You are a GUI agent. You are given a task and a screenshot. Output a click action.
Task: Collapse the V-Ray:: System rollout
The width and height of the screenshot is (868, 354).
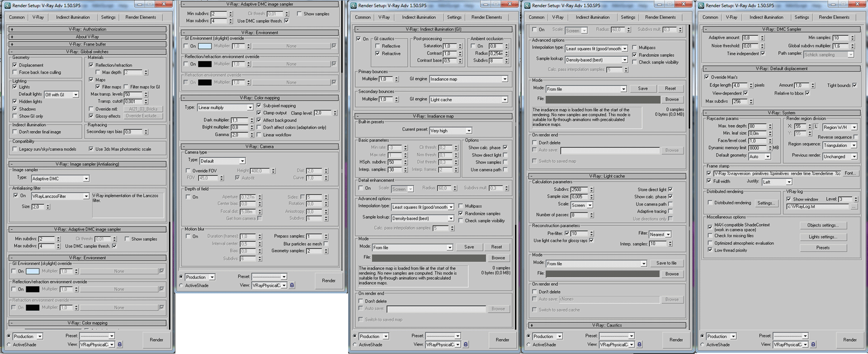[781, 113]
